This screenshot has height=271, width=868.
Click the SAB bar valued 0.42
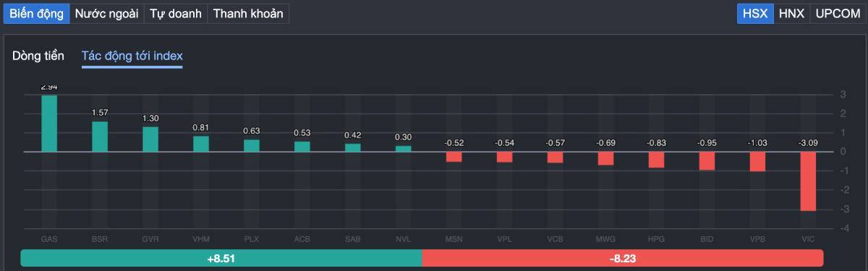[x=353, y=148]
